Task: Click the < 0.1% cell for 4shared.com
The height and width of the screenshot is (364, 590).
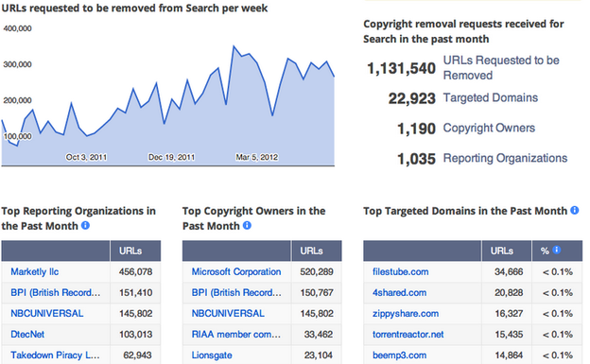Action: pyautogui.click(x=557, y=292)
